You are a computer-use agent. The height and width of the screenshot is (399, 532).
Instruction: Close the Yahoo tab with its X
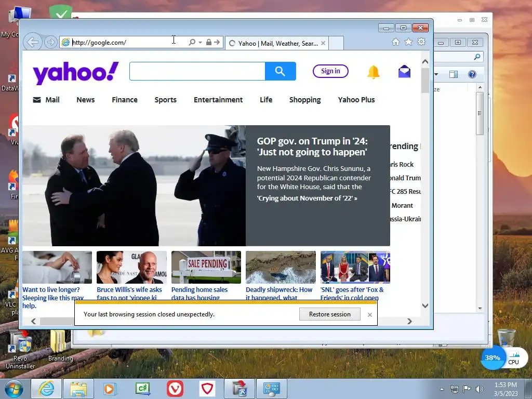323,43
